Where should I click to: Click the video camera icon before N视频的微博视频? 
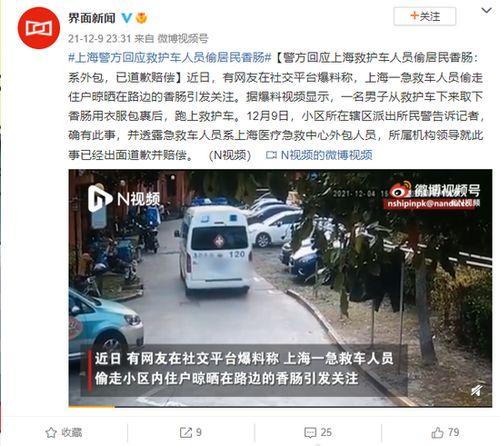point(271,155)
